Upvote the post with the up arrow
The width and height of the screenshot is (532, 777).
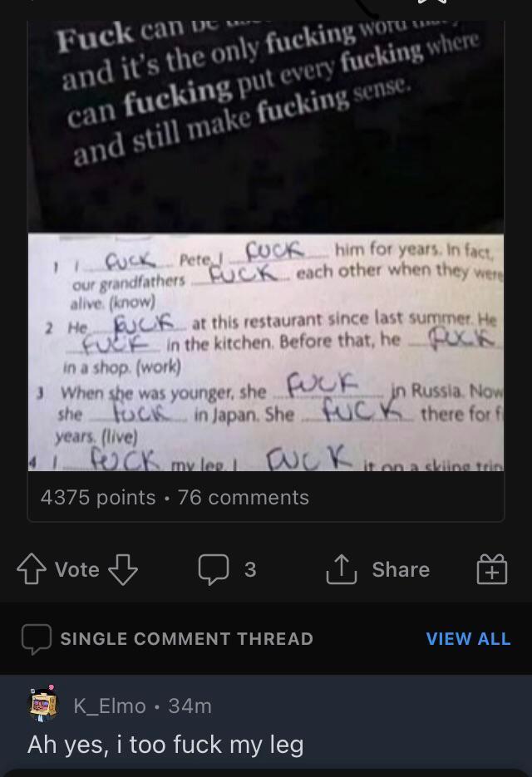(32, 569)
